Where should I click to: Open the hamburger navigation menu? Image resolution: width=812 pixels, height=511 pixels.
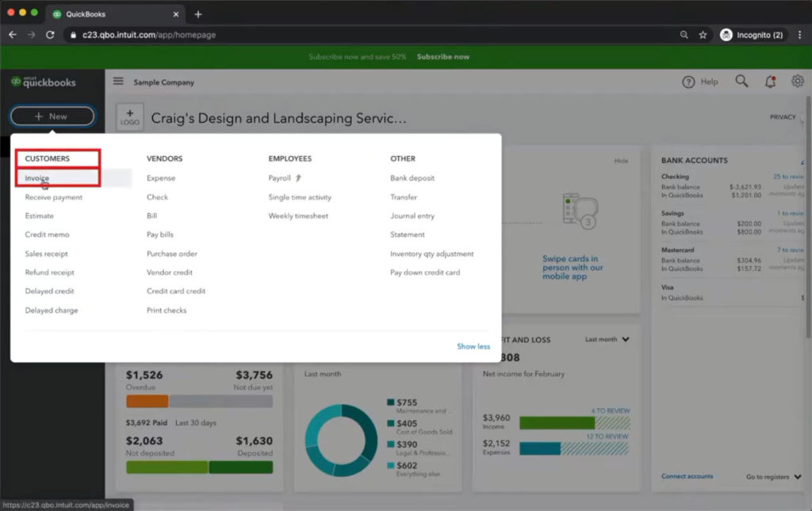point(117,80)
